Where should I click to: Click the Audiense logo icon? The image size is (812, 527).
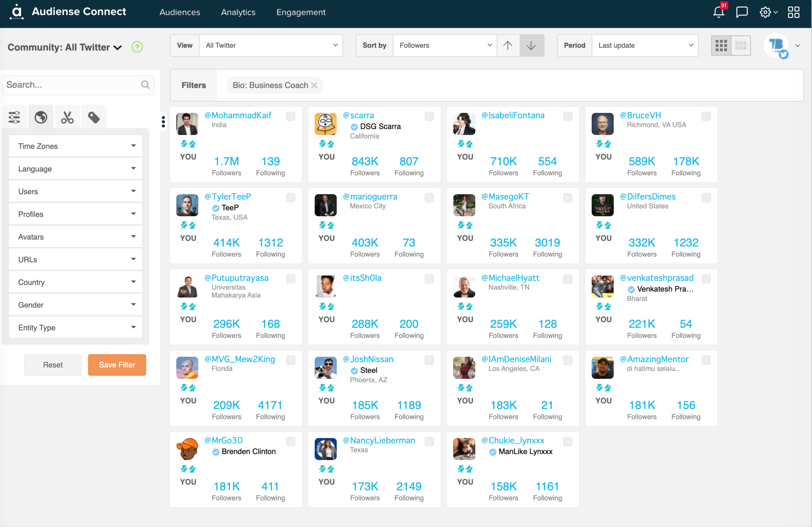click(16, 12)
